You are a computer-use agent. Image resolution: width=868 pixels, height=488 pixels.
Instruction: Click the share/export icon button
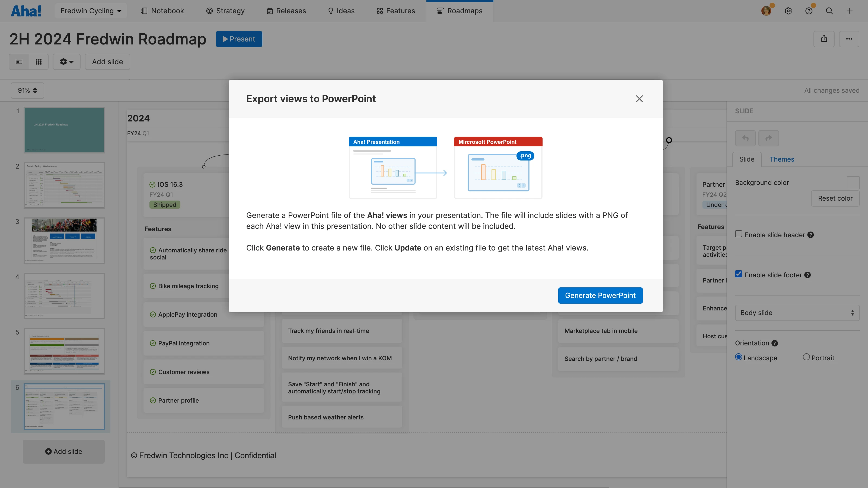(x=824, y=39)
